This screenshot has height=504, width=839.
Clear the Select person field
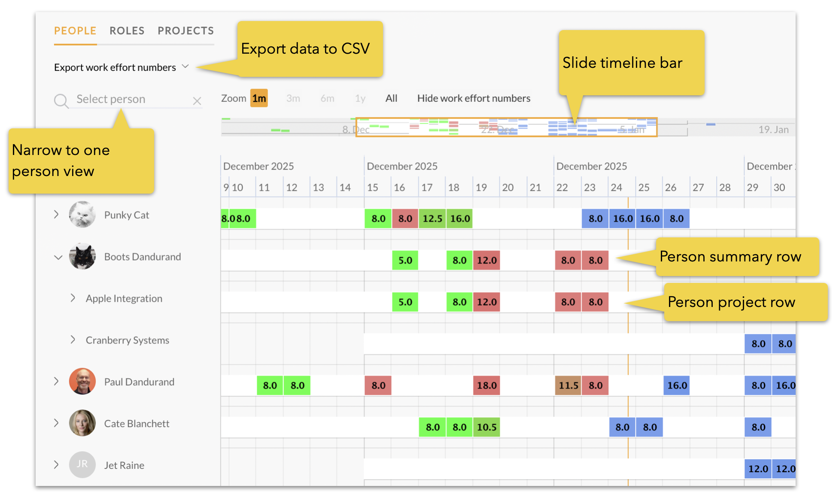point(197,101)
